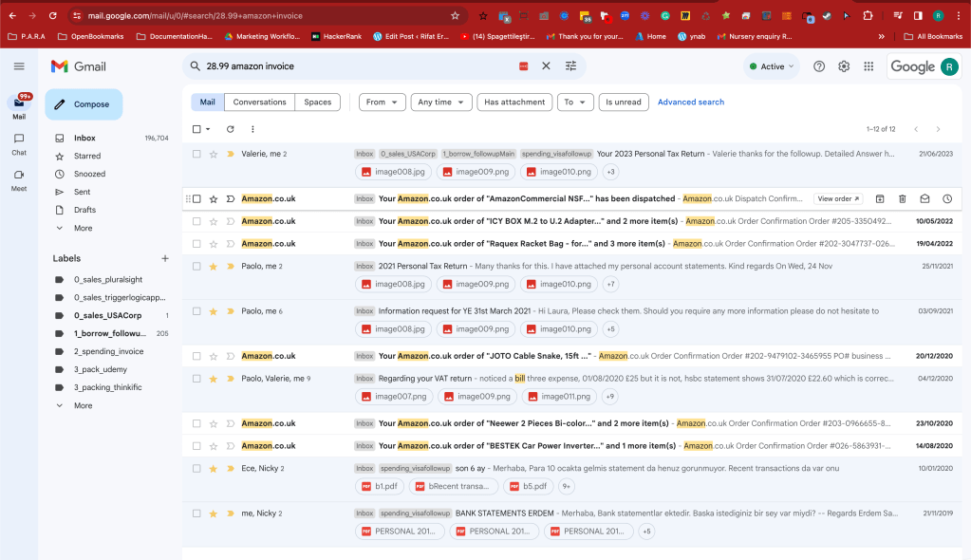Open the More options three-dot menu above list
Screen dimensions: 971x560
point(252,129)
